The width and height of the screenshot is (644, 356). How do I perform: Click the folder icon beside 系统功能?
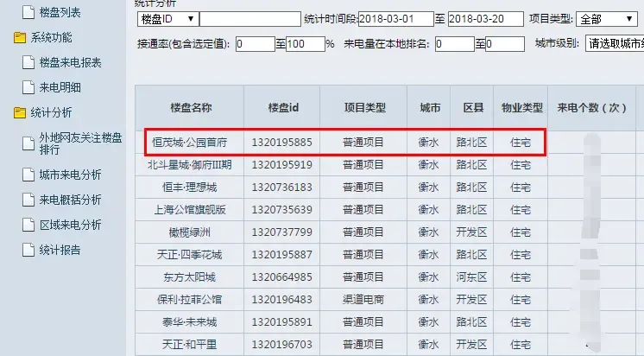[x=20, y=38]
